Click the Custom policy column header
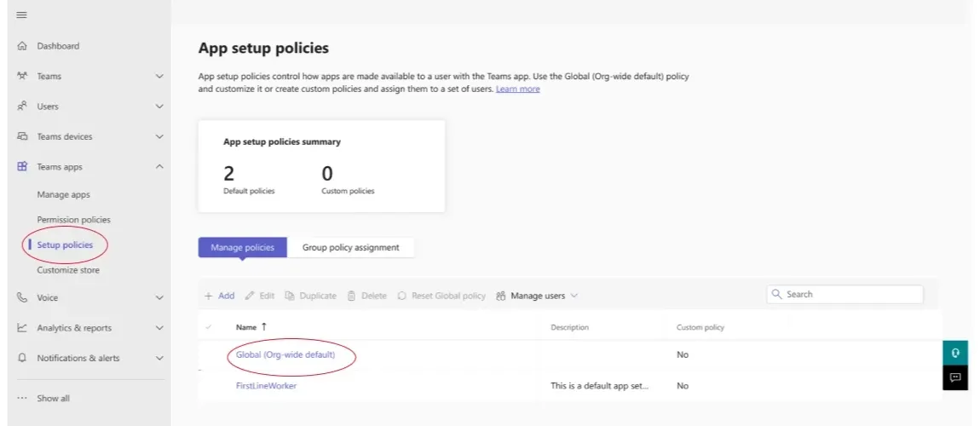Viewport: 980px width, 426px height. 700,327
